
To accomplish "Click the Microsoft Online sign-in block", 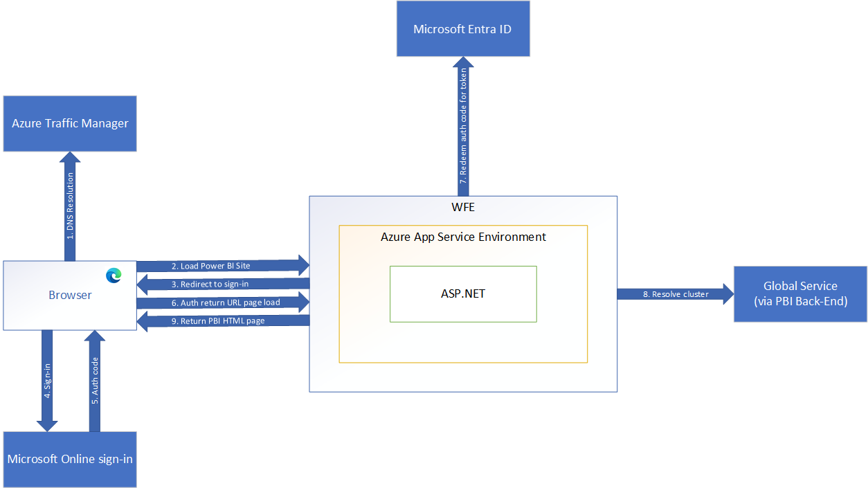I will [x=69, y=459].
